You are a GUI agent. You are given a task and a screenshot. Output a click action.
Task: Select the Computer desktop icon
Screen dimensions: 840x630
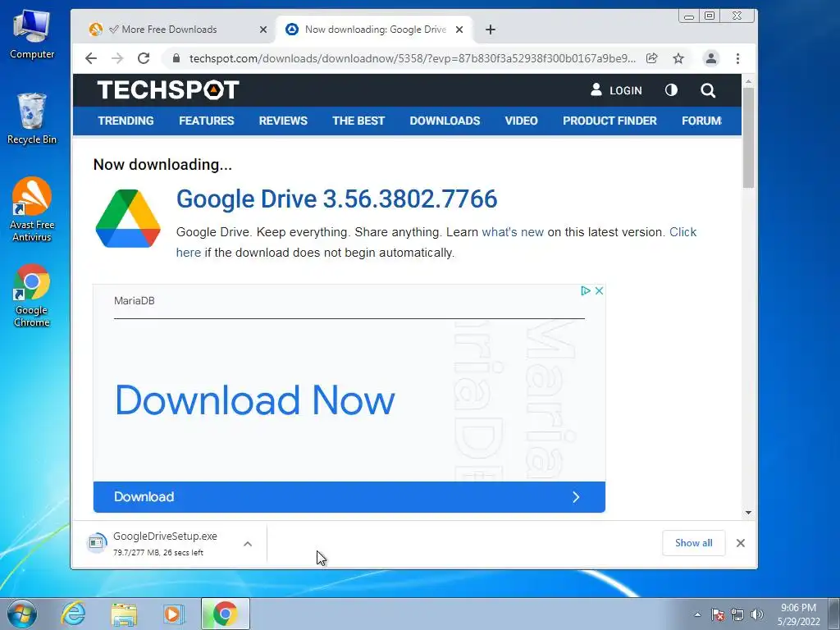[32, 34]
